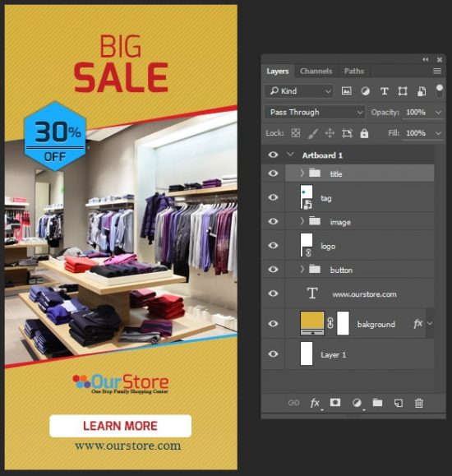Screen dimensions: 452x476
Task: Switch to the Paths tab
Action: click(354, 72)
